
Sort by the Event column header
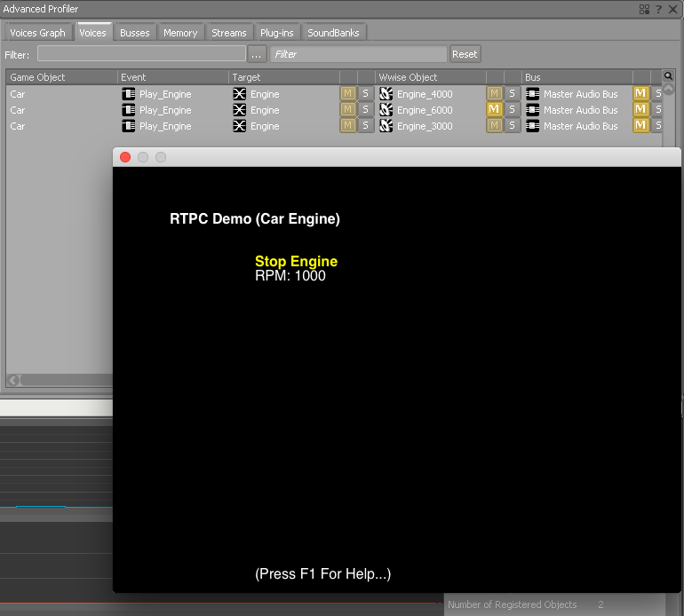pos(172,77)
